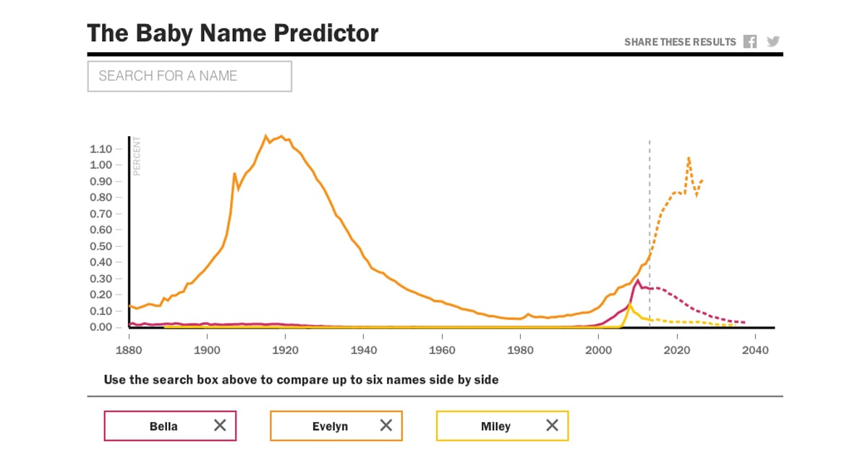Image resolution: width=868 pixels, height=456 pixels.
Task: Click the PERCENT axis label
Action: (136, 155)
